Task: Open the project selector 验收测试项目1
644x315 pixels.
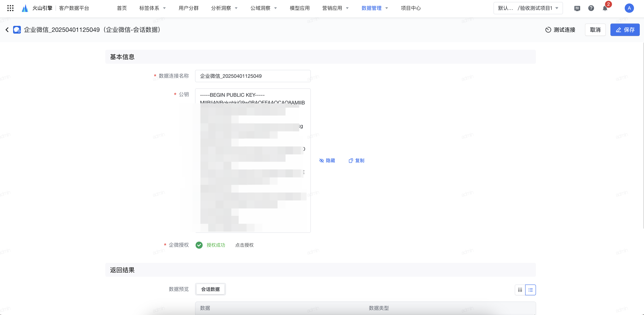Action: click(528, 8)
